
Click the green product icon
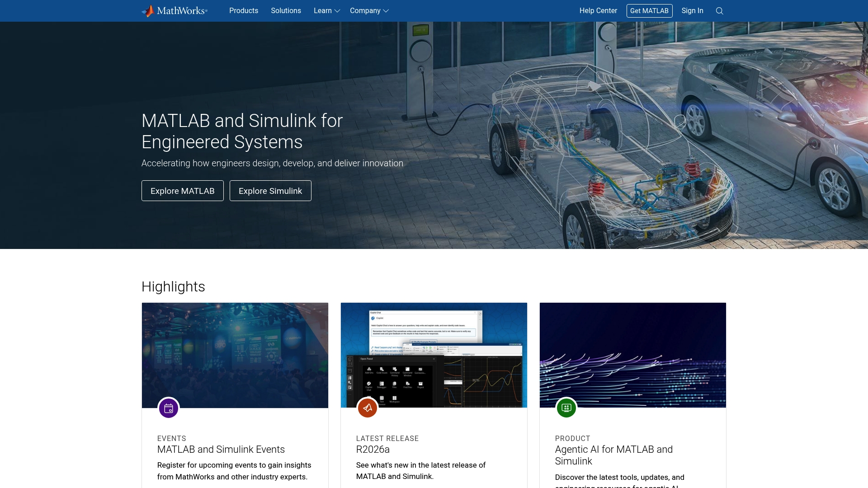[x=566, y=408]
